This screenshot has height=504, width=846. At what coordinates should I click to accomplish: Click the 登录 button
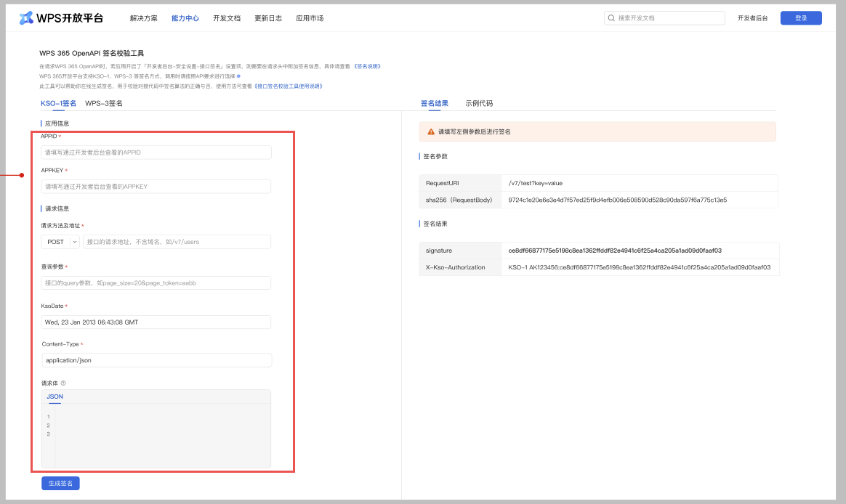[801, 18]
